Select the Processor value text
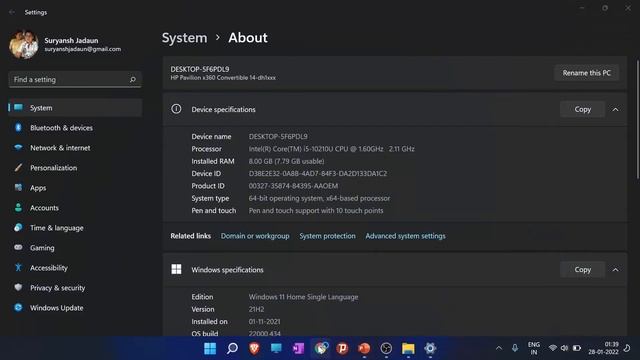 tap(331, 149)
